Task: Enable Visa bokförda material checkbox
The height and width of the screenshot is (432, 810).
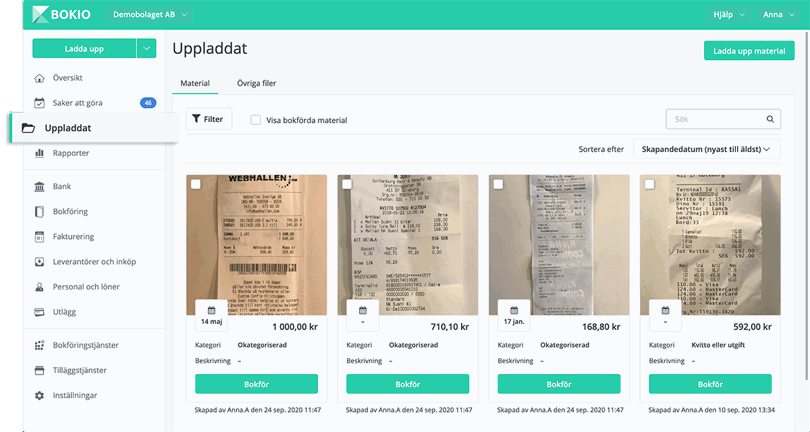Action: (256, 120)
